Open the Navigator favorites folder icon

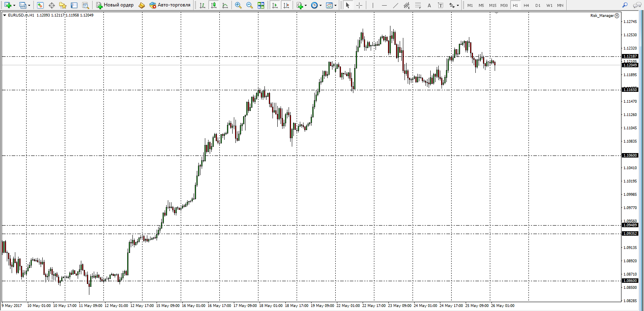63,5
